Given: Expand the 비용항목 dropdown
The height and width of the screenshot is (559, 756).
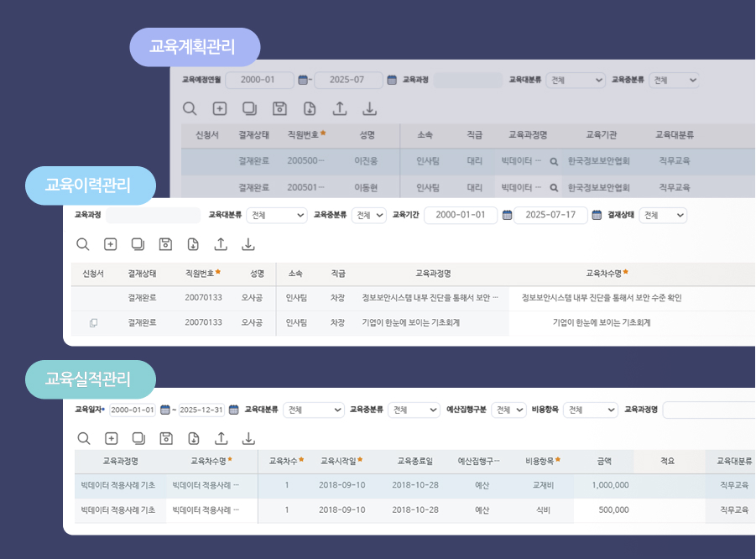Looking at the screenshot, I should 590,410.
